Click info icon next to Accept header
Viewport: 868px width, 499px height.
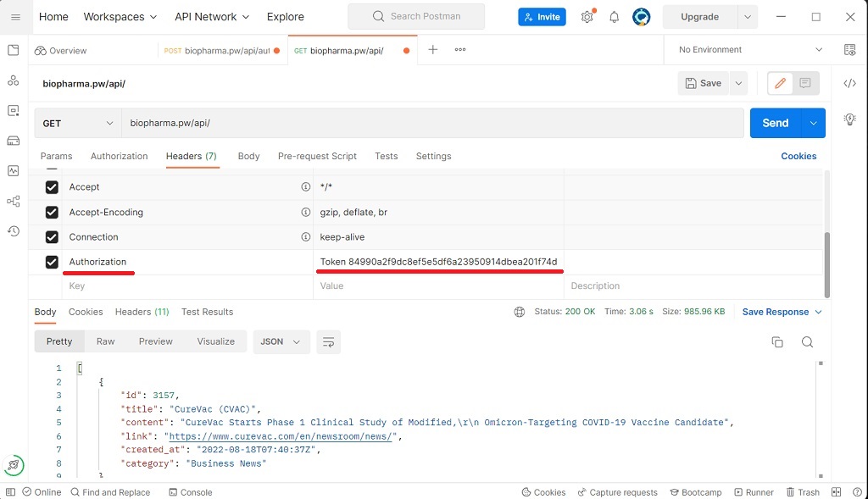(x=305, y=187)
